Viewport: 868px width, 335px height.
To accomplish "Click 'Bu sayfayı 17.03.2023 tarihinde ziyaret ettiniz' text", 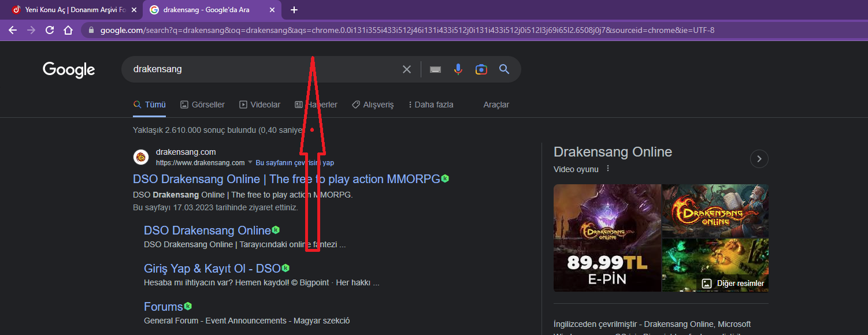I will (x=216, y=207).
